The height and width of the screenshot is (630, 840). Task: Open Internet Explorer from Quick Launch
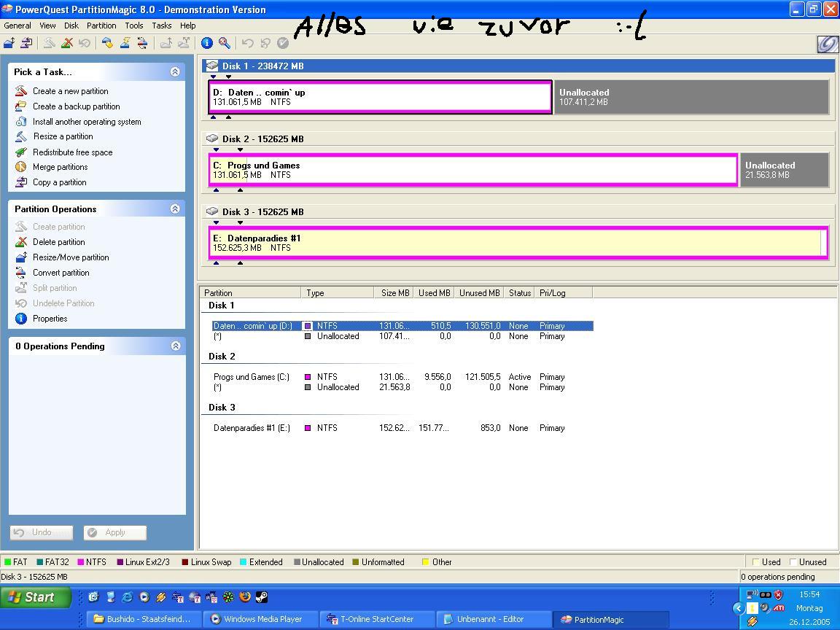point(128,596)
